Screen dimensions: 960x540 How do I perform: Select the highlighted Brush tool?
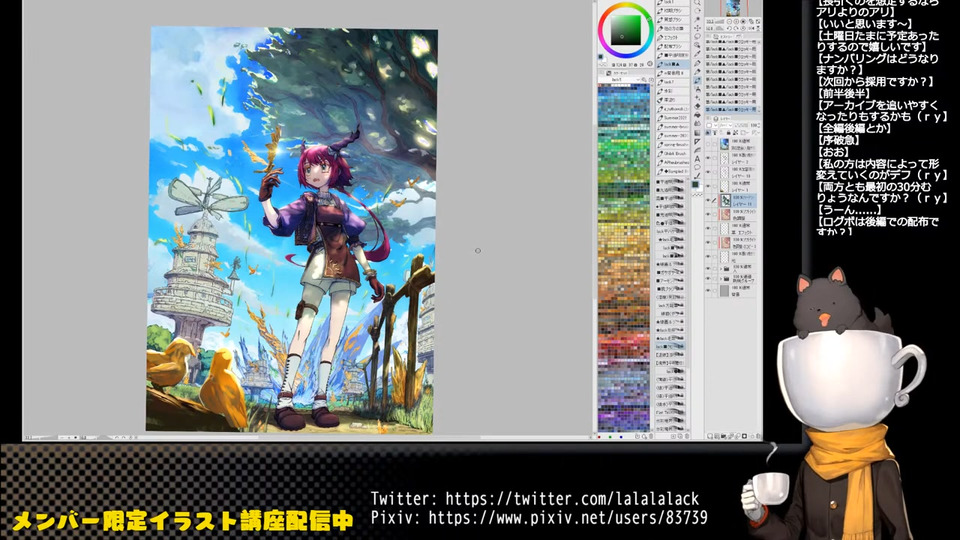click(x=697, y=80)
